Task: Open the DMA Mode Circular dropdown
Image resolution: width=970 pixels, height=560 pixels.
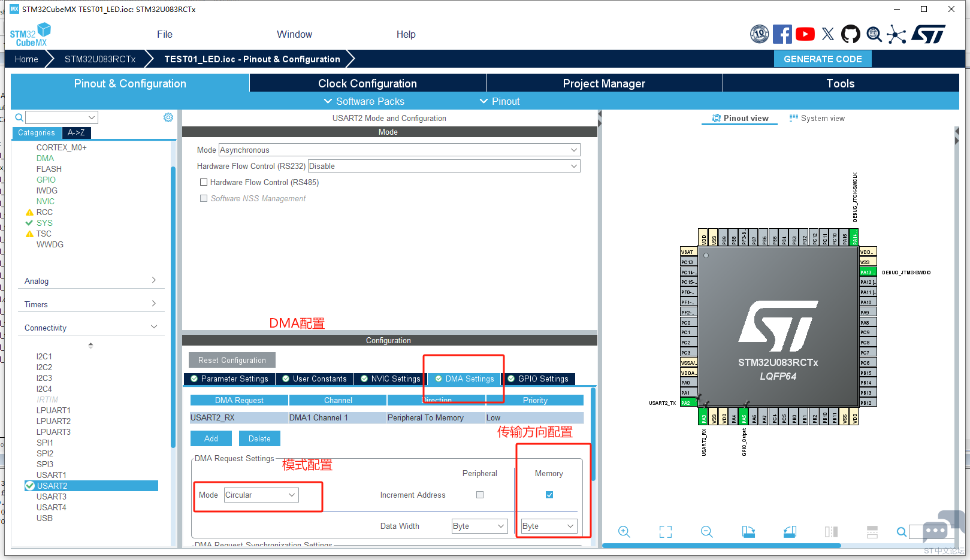Action: 261,495
